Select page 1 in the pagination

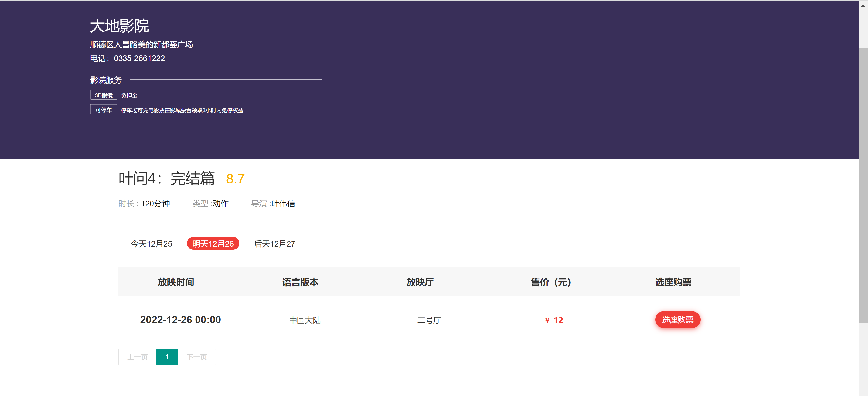(x=167, y=357)
